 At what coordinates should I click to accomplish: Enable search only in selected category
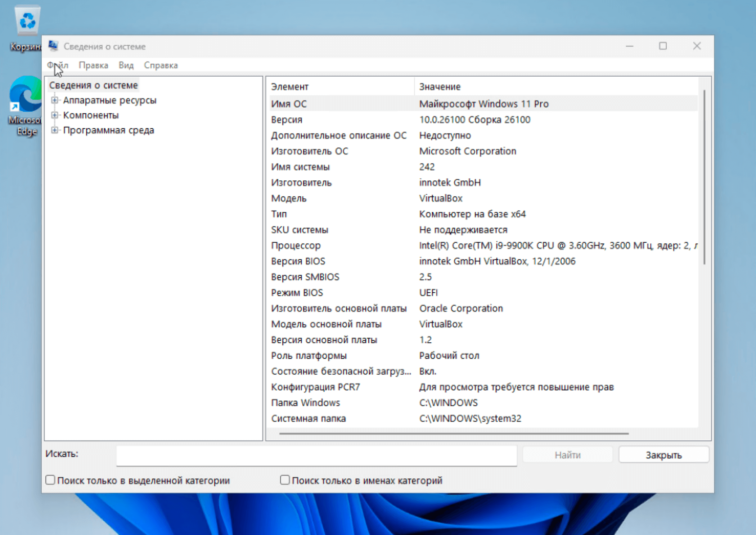point(50,480)
